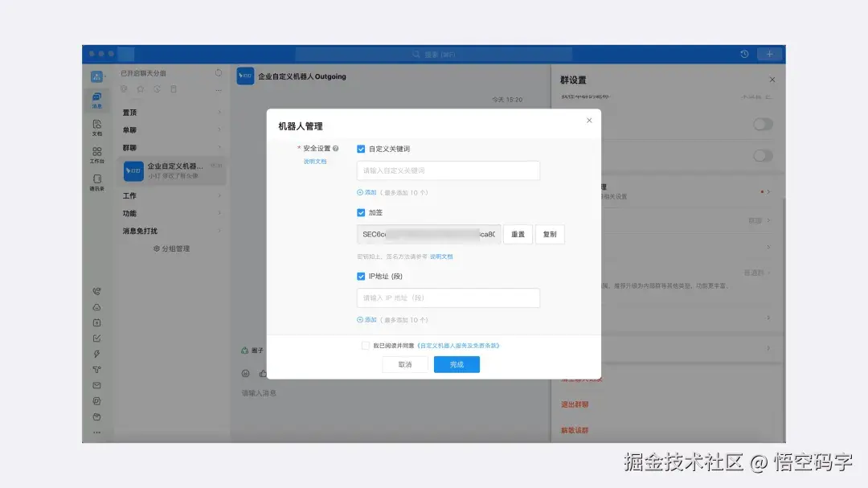Click the fourth filter icon next to clock
The image size is (868, 488).
click(174, 89)
